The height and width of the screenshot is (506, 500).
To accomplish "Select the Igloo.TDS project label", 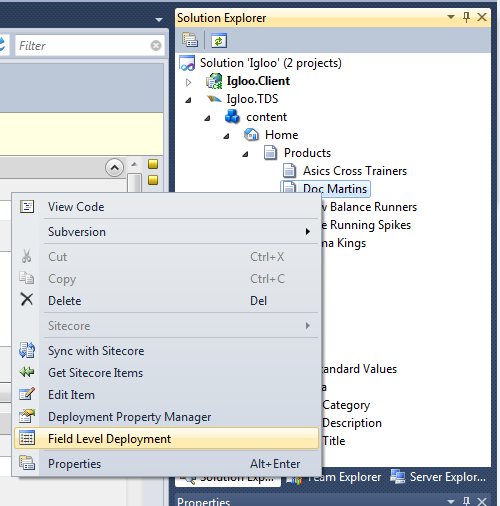I will pyautogui.click(x=252, y=99).
